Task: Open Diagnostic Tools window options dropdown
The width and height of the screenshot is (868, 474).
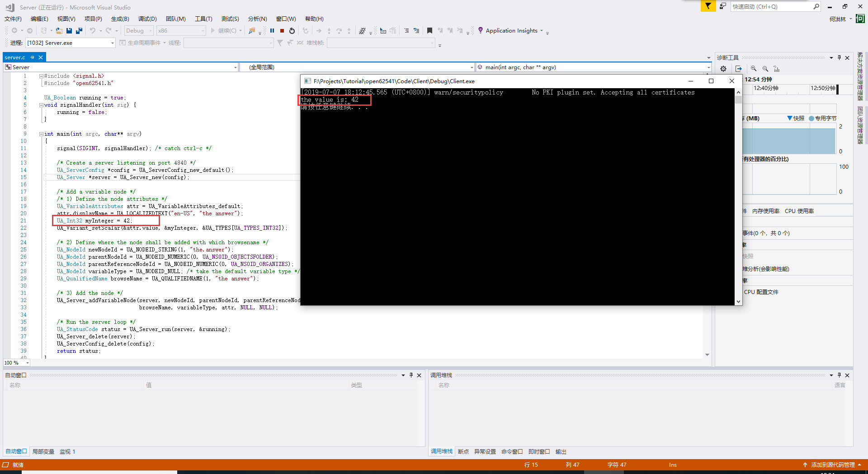Action: (831, 57)
